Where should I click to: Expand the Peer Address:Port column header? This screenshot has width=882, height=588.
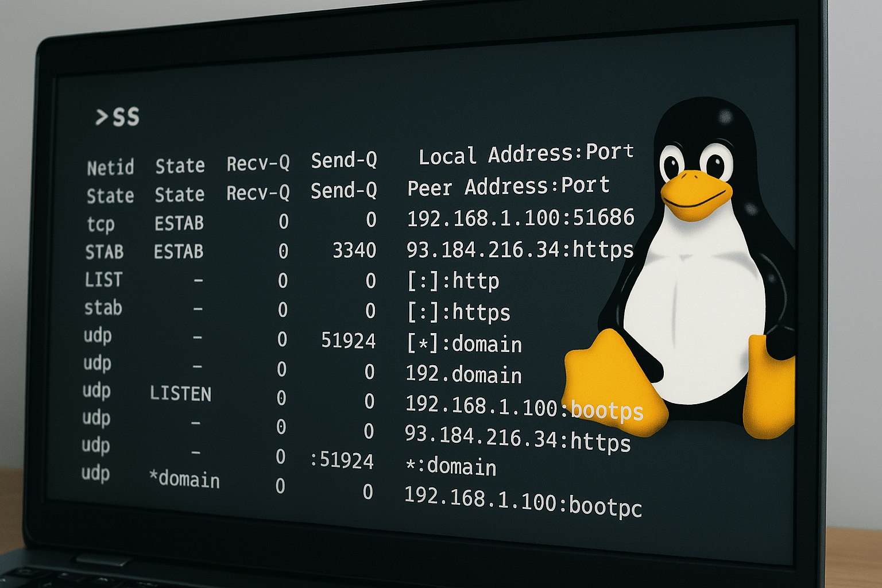pos(508,185)
